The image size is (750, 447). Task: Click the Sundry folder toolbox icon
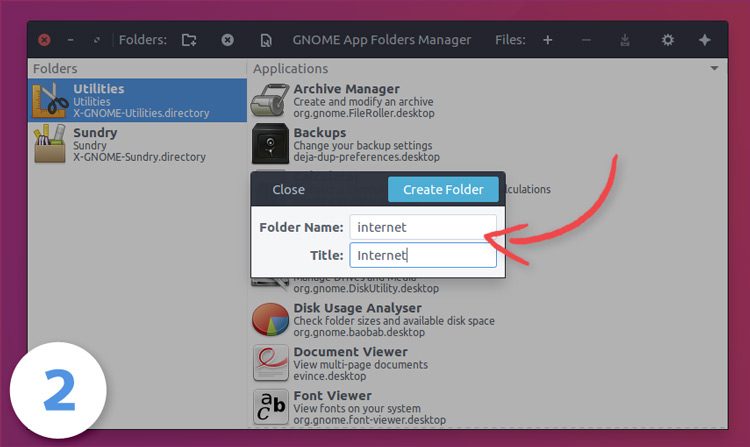click(50, 144)
